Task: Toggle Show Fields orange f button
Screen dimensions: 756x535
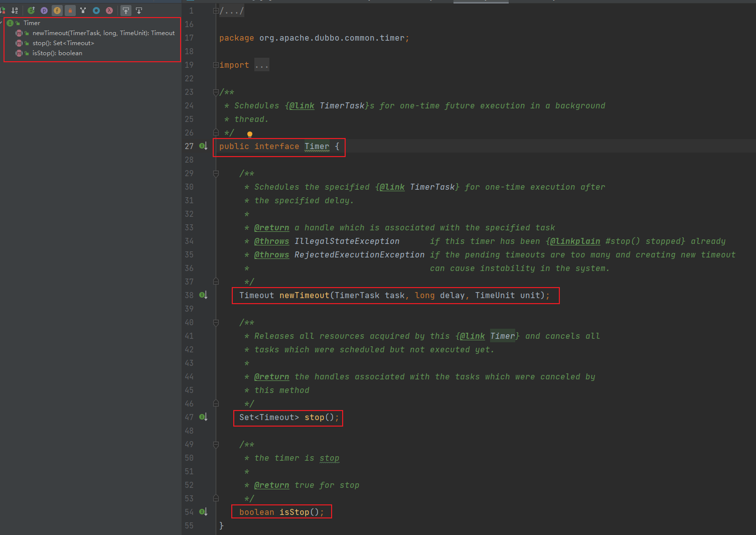Action: (x=57, y=10)
